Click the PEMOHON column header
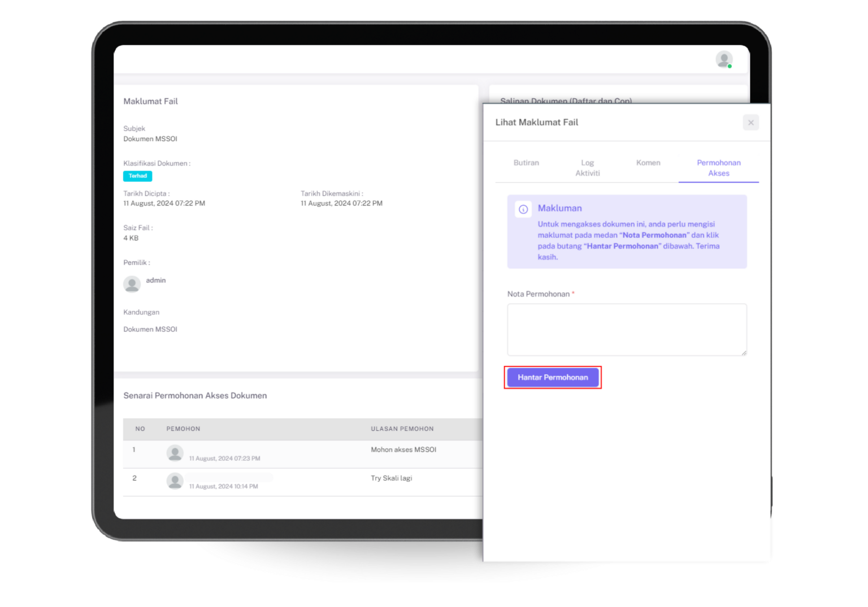 pos(183,429)
